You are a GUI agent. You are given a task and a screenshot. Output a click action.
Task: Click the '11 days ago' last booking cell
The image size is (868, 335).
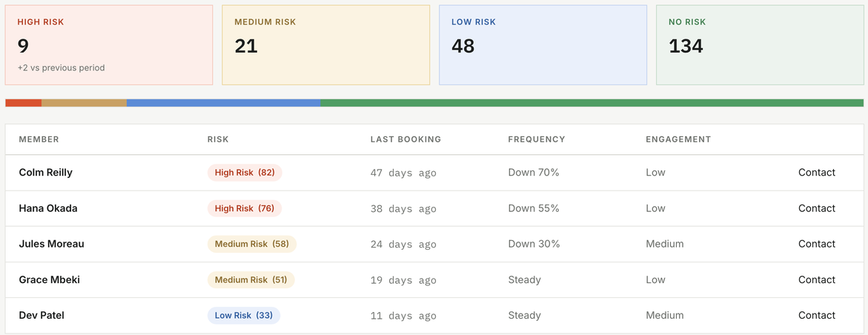pyautogui.click(x=403, y=316)
